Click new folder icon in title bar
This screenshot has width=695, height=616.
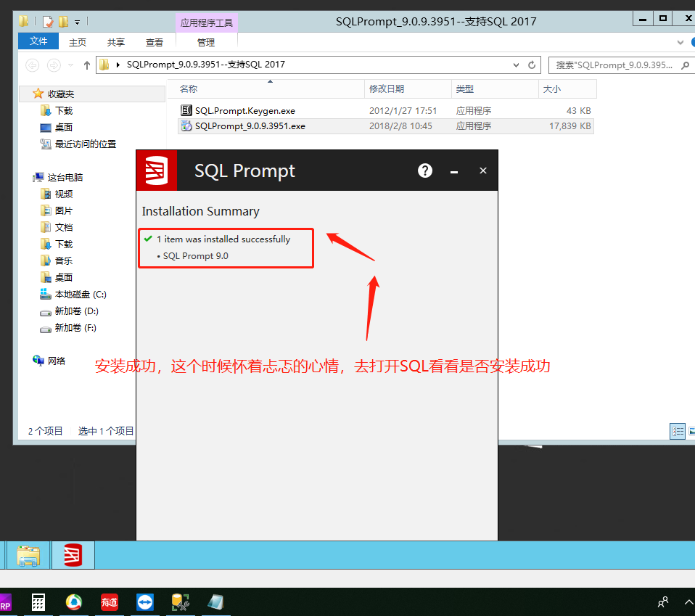[63, 21]
